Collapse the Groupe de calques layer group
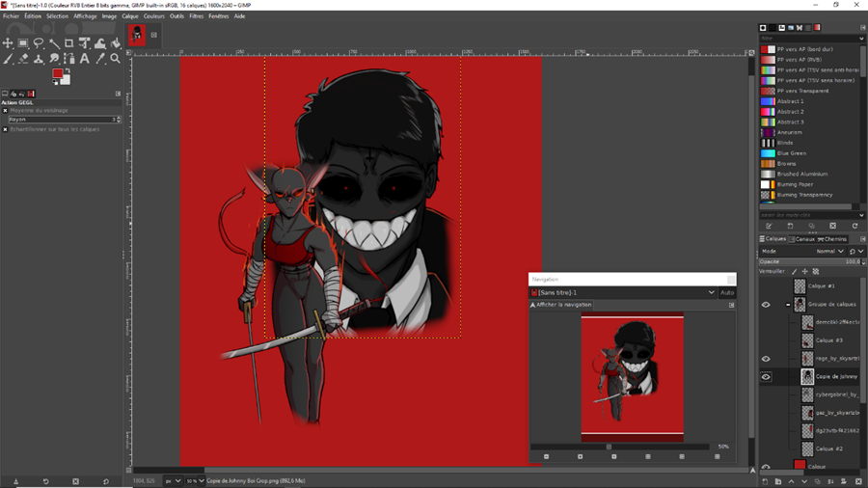 788,305
